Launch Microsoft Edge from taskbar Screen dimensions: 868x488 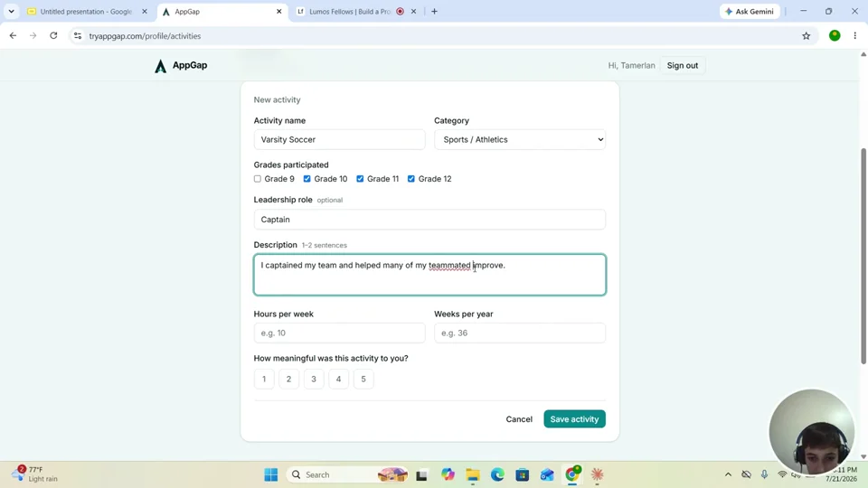[x=497, y=474]
